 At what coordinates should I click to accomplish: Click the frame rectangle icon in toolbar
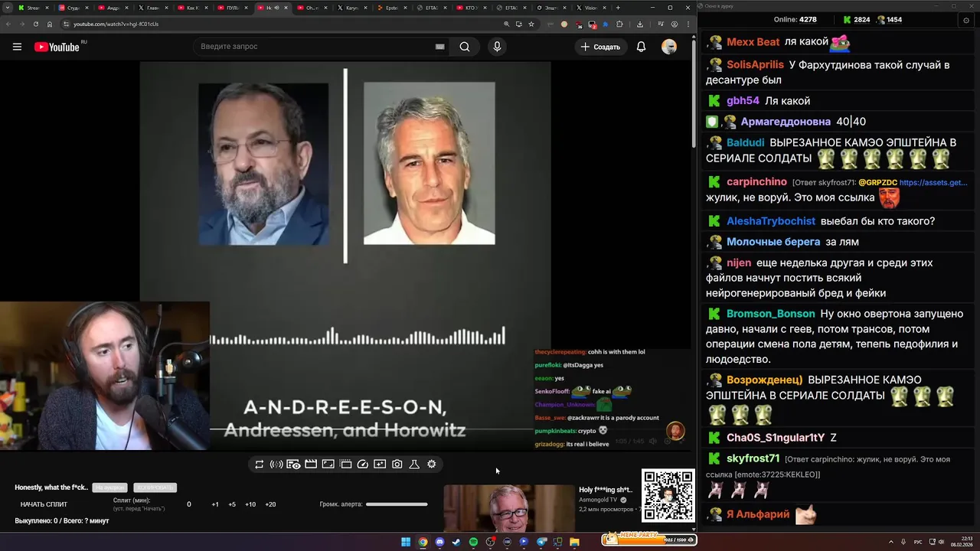coord(328,465)
